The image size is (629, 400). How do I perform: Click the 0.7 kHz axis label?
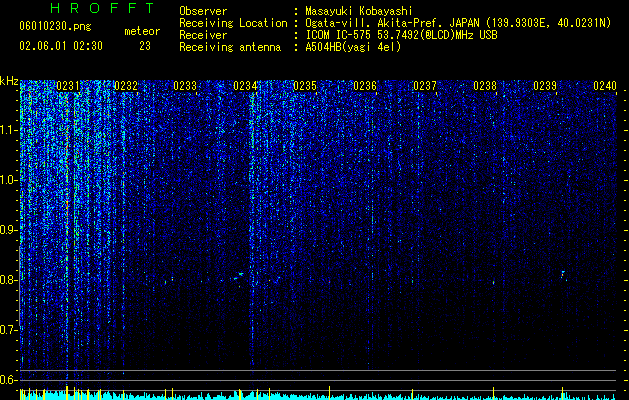(9, 329)
